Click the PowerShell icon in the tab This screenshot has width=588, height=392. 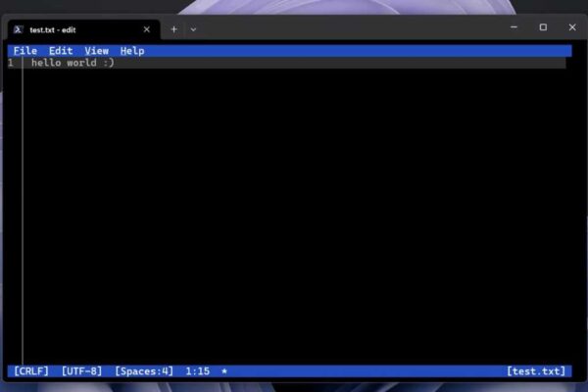click(18, 29)
